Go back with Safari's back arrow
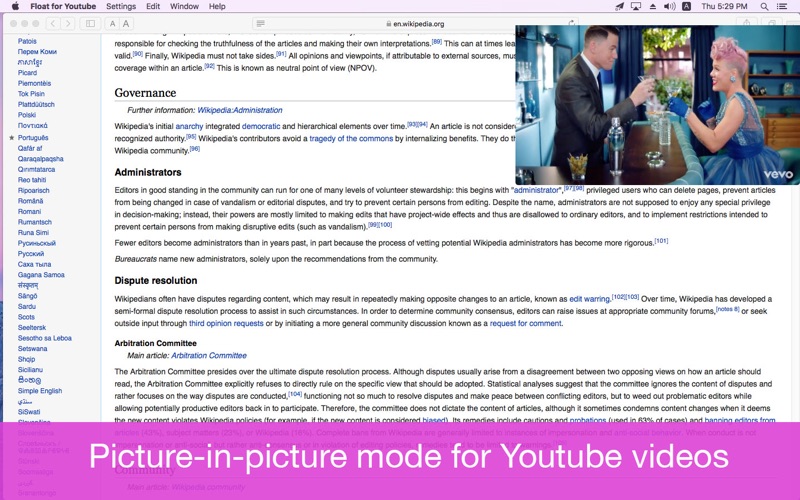 coord(53,23)
